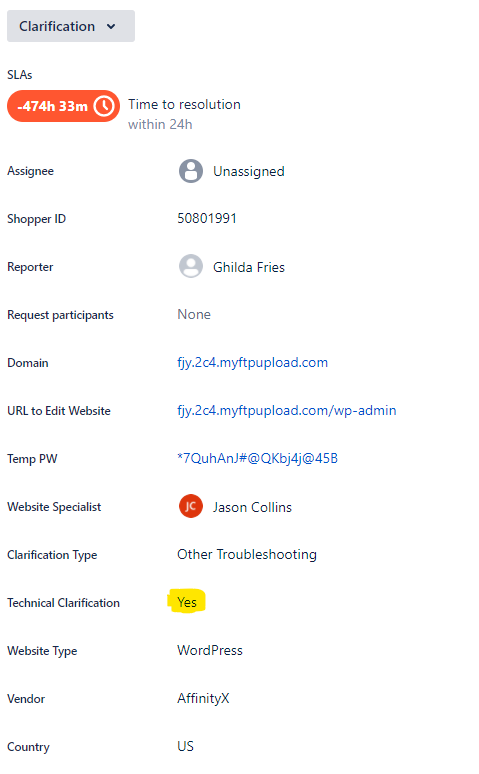Click the clock icon in SLA badge
This screenshot has width=479, height=774.
pyautogui.click(x=104, y=106)
